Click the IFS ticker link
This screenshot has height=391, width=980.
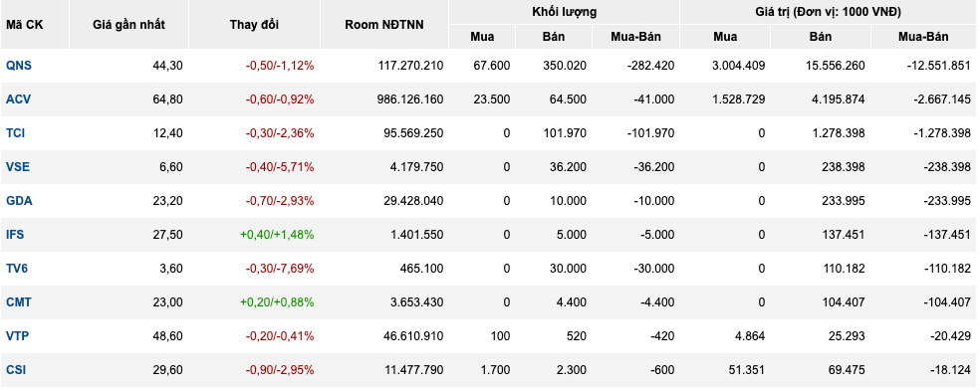pyautogui.click(x=16, y=235)
